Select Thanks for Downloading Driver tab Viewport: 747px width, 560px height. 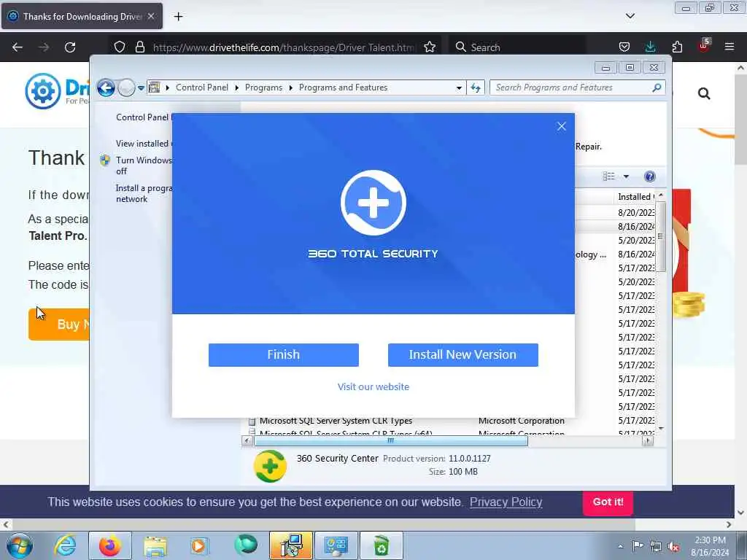coord(82,16)
